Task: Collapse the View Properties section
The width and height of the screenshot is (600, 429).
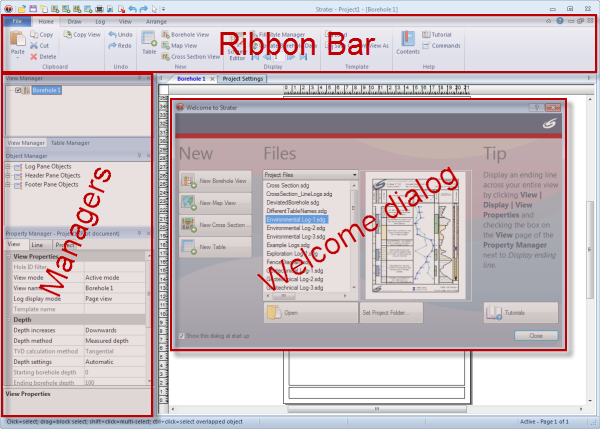Action: 8,256
